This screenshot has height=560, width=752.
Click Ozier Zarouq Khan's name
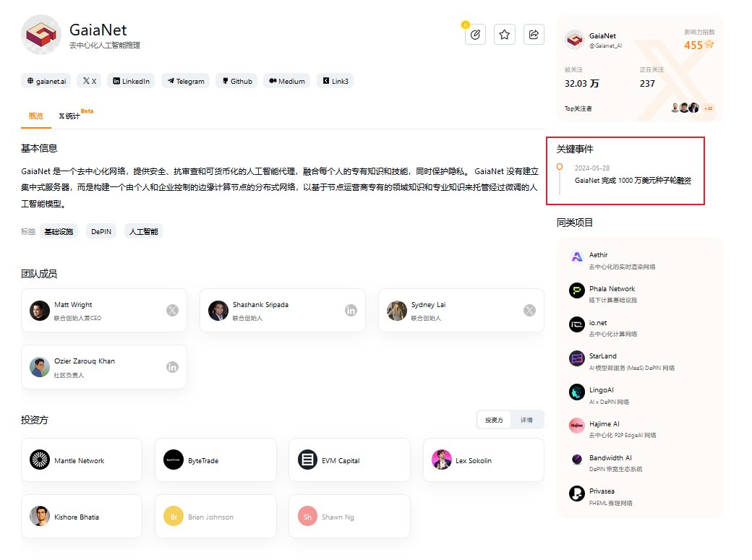pos(85,361)
